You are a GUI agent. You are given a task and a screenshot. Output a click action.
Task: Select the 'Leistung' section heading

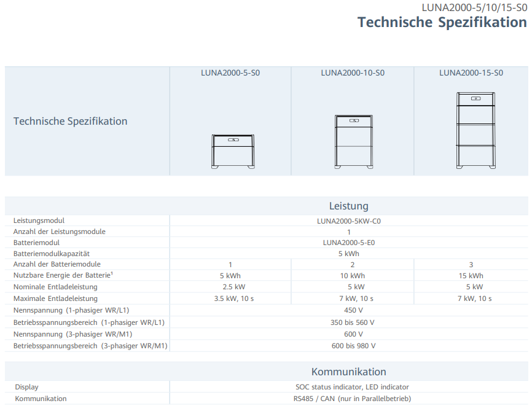pos(348,206)
